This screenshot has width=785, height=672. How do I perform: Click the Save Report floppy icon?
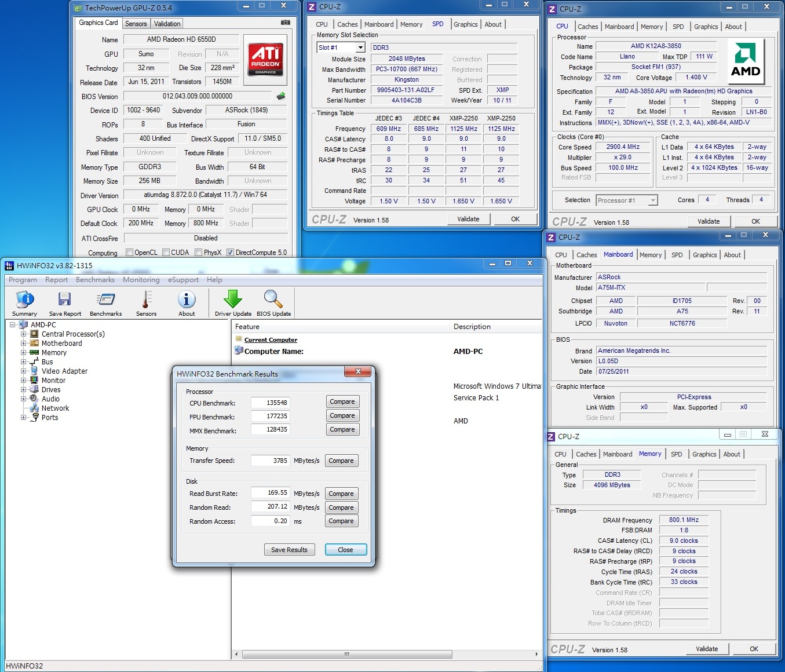(x=64, y=300)
